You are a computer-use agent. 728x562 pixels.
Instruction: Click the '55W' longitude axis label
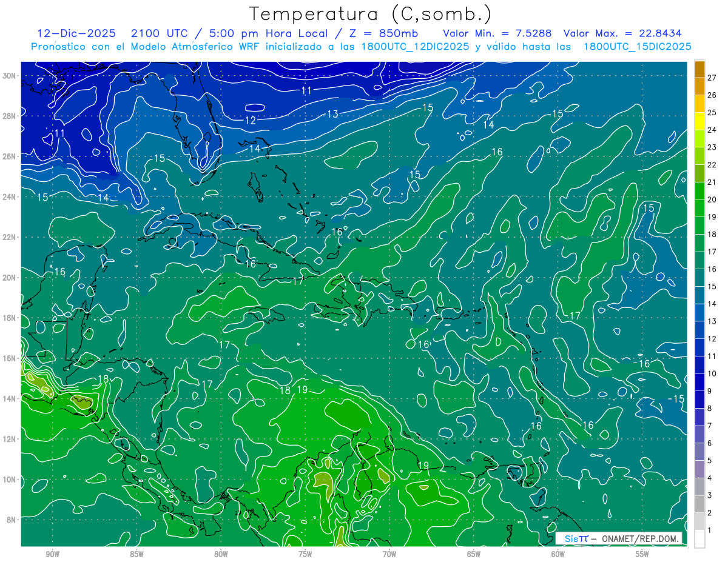[x=642, y=554]
